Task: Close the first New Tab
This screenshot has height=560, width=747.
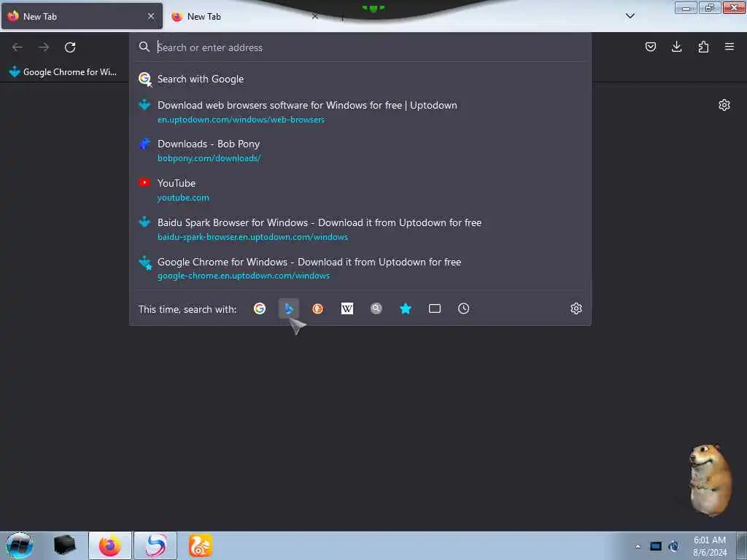Action: [x=151, y=16]
